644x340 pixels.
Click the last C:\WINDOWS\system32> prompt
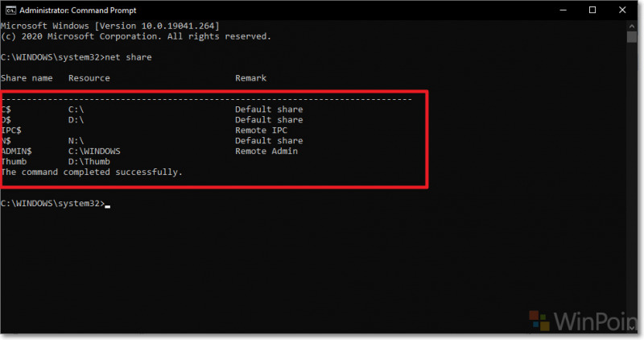(x=53, y=204)
